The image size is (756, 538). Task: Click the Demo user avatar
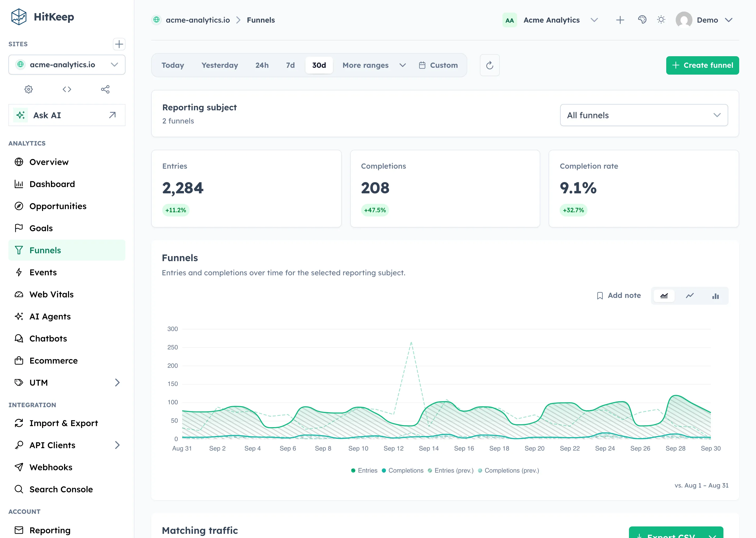684,20
